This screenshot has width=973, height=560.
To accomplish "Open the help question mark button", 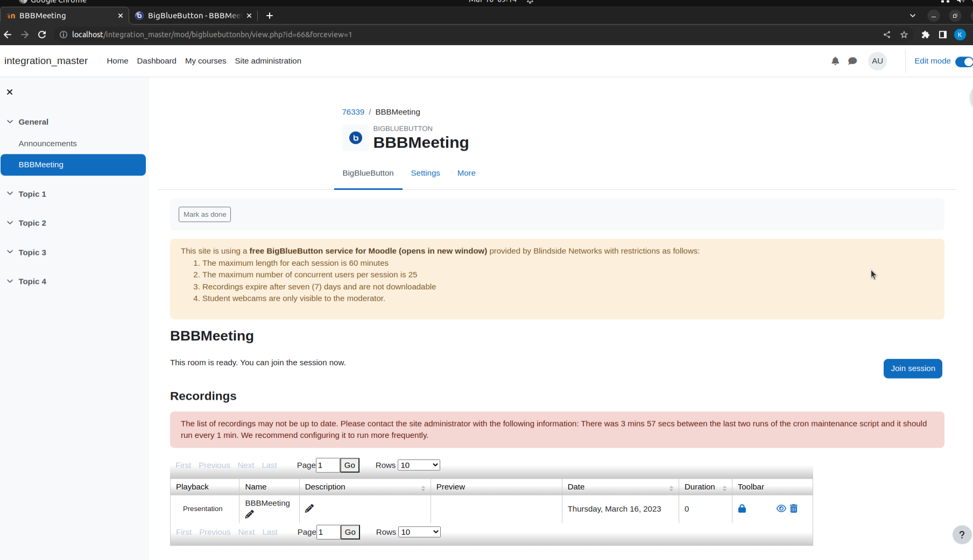I will tap(962, 535).
